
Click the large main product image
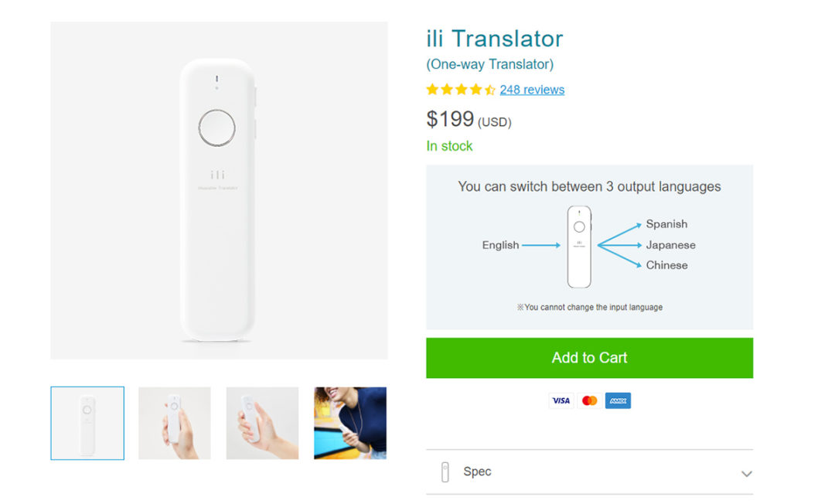(219, 189)
